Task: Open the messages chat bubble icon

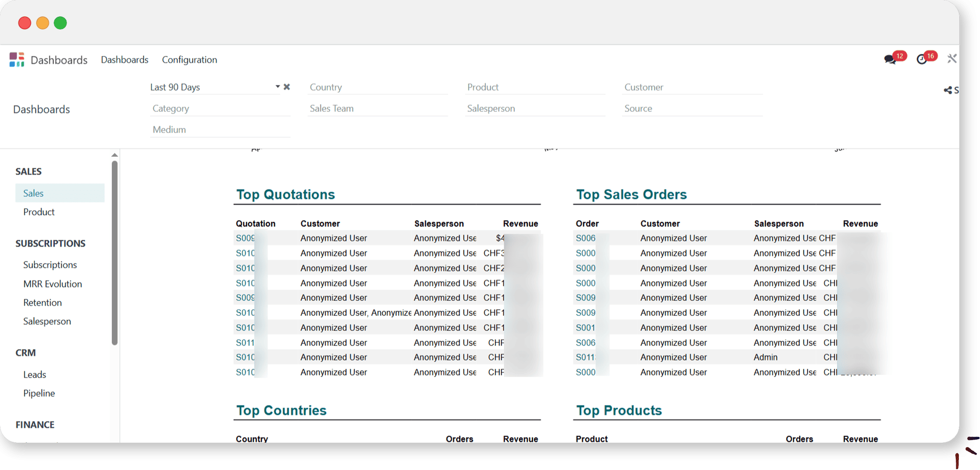Action: click(890, 59)
